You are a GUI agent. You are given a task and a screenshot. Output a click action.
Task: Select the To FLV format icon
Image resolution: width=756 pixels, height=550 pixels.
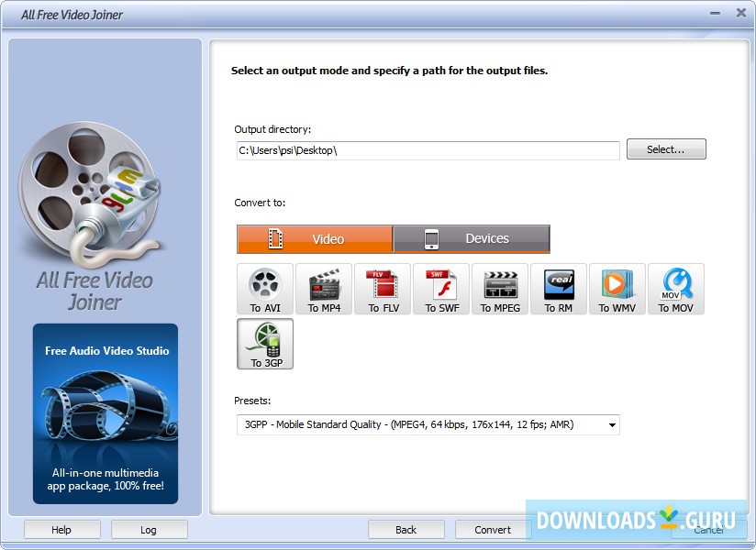point(382,289)
